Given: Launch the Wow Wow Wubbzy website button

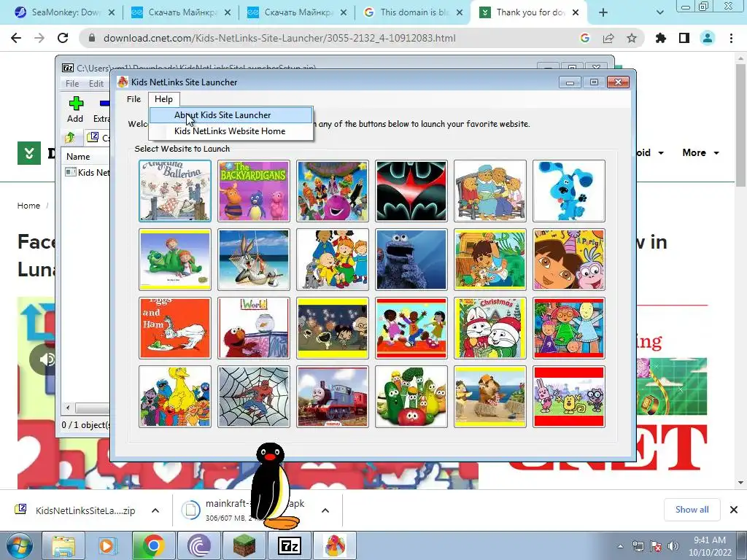Looking at the screenshot, I should coord(569,397).
